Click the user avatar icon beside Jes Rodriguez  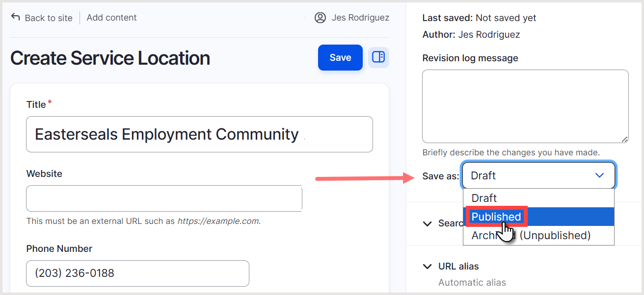(x=320, y=18)
